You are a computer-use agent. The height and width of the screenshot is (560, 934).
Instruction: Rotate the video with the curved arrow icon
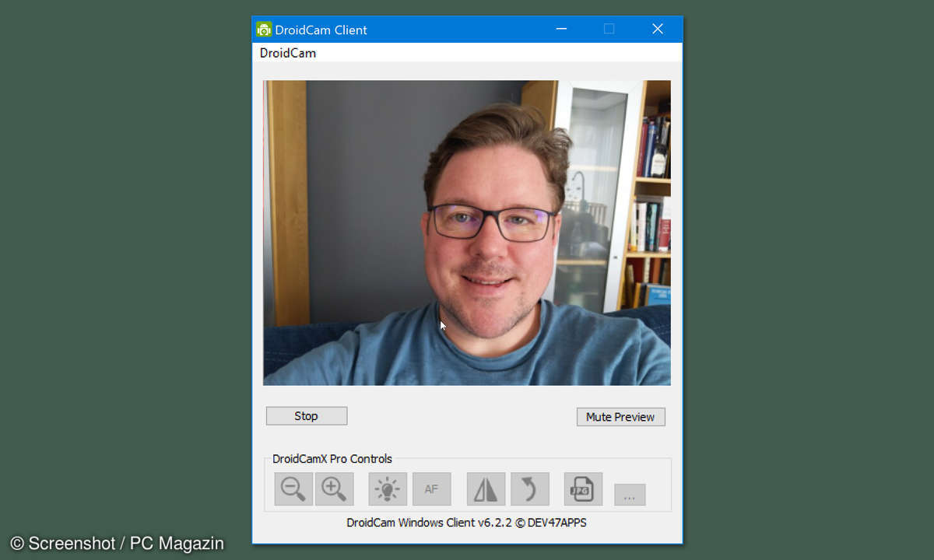(x=529, y=489)
